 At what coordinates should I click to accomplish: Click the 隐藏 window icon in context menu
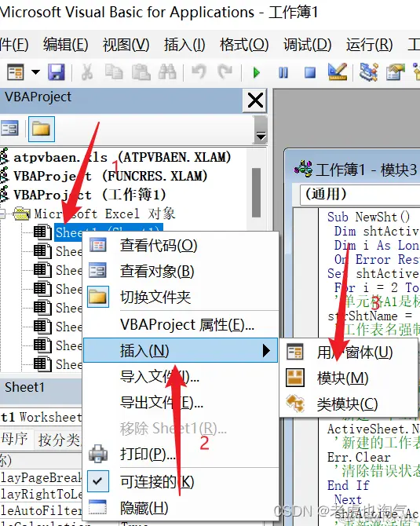(x=98, y=507)
